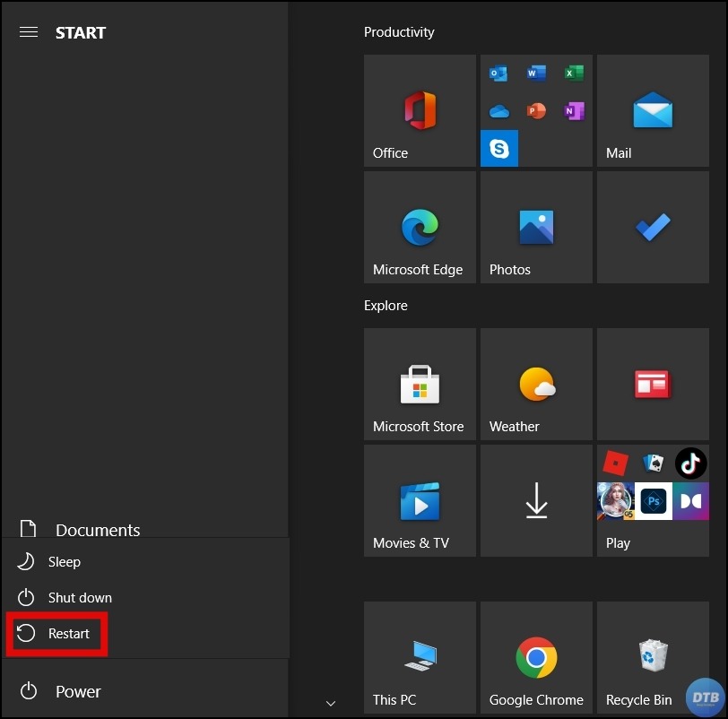Open the Office tile

pos(420,111)
